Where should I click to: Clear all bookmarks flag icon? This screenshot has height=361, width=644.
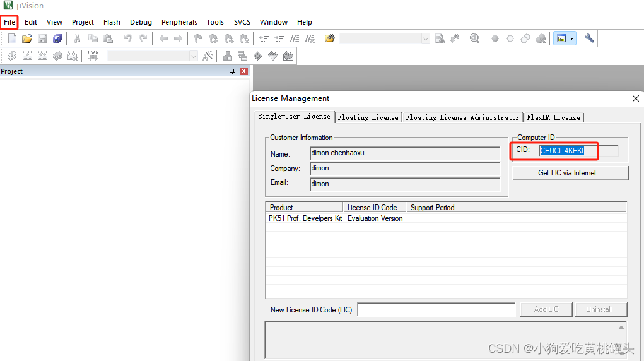coord(244,38)
